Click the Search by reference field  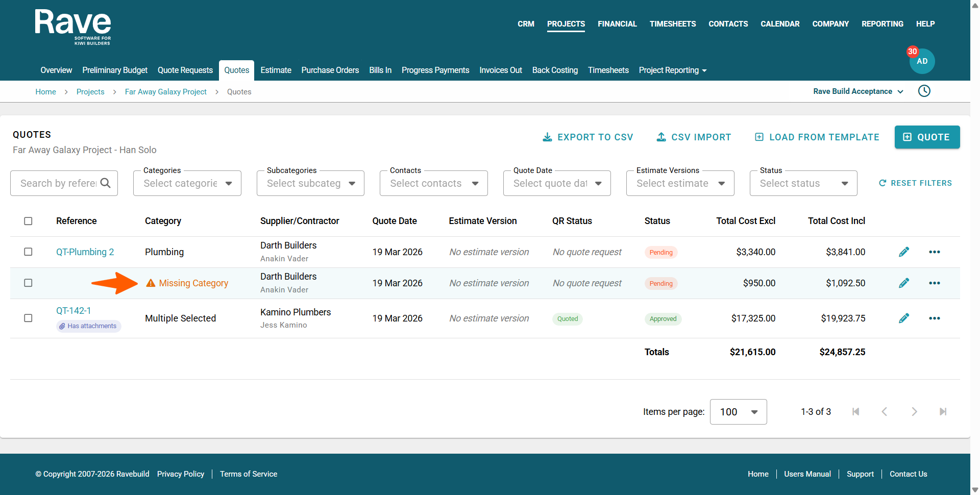click(58, 184)
